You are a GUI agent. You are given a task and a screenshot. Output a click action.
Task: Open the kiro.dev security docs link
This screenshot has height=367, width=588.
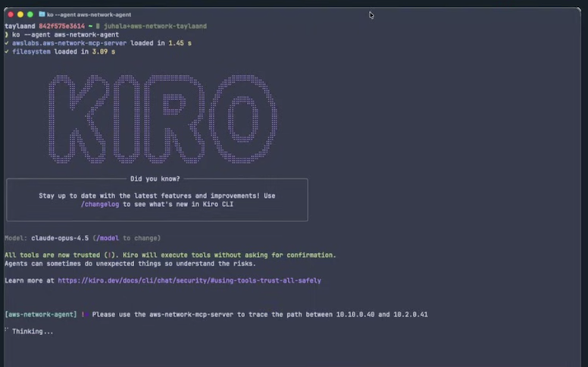(189, 281)
